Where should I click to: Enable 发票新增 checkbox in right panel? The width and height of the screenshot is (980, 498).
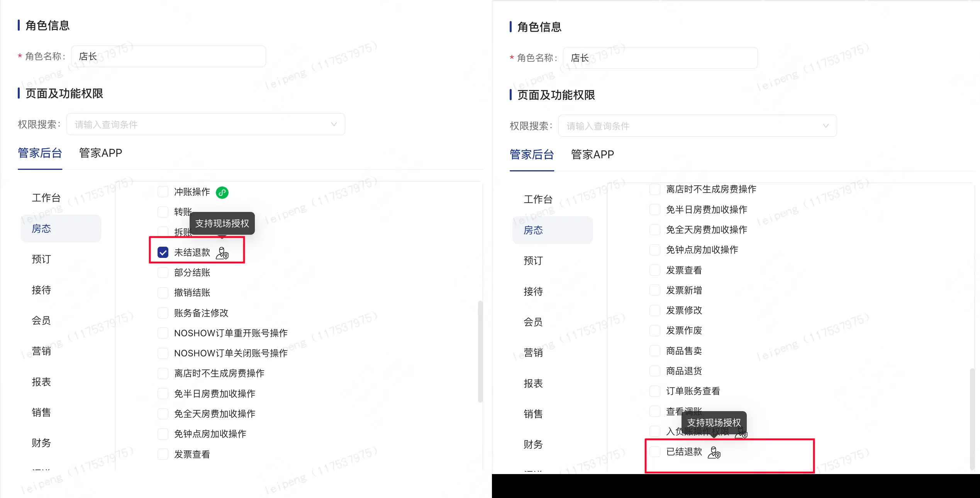click(655, 290)
